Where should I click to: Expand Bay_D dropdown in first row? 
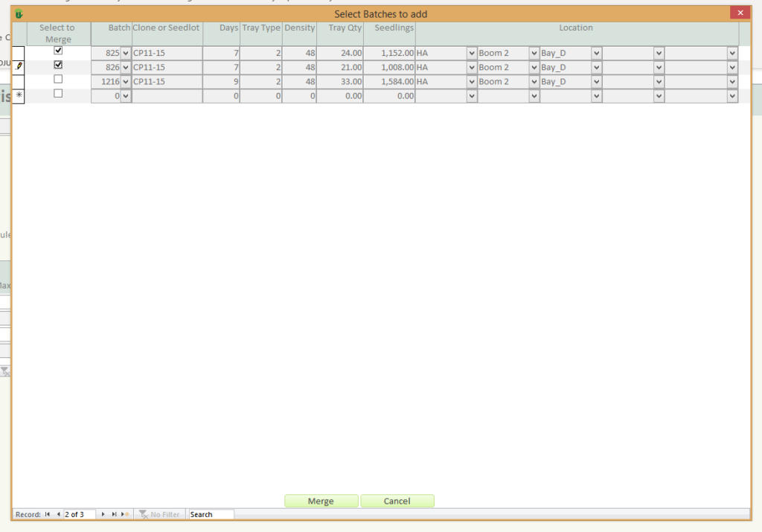[x=596, y=54]
